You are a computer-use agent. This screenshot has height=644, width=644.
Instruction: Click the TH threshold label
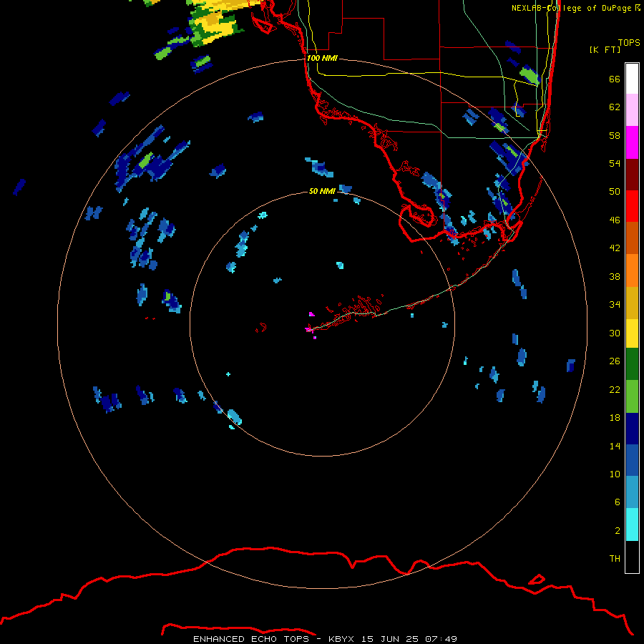(x=615, y=559)
